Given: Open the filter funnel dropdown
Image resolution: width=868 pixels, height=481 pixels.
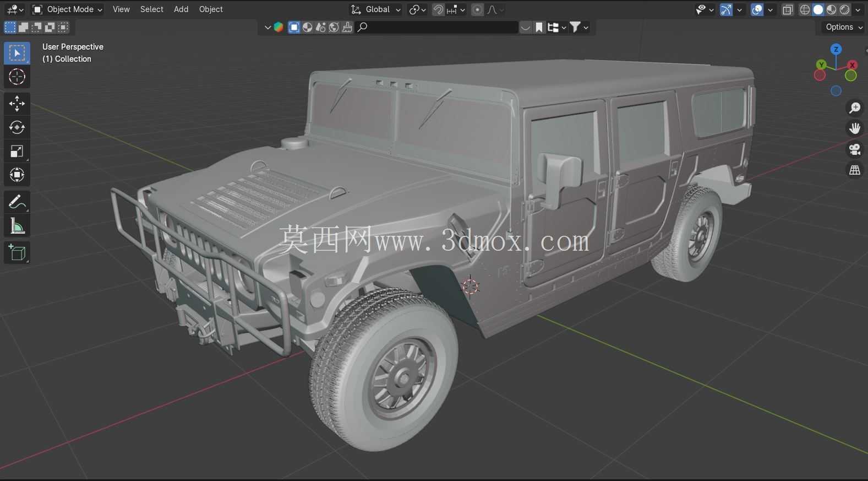Looking at the screenshot, I should 579,27.
